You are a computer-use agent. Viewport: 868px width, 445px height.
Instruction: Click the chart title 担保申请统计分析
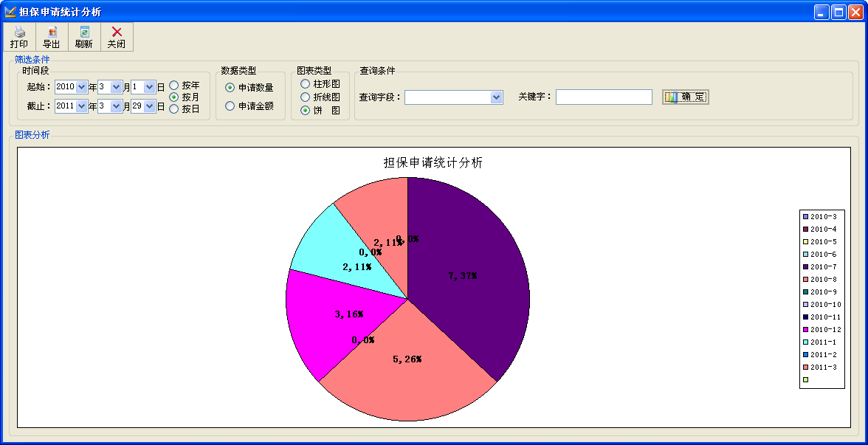pyautogui.click(x=433, y=162)
